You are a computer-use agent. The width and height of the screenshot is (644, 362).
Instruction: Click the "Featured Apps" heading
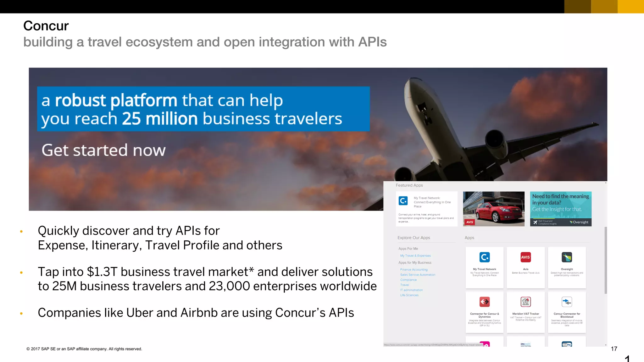click(409, 185)
